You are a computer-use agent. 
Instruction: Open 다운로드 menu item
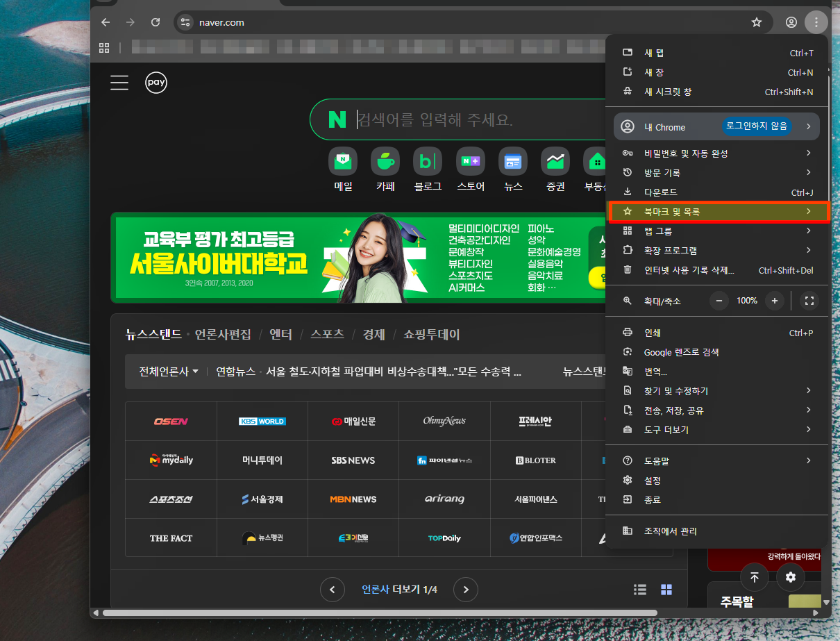[x=716, y=192]
